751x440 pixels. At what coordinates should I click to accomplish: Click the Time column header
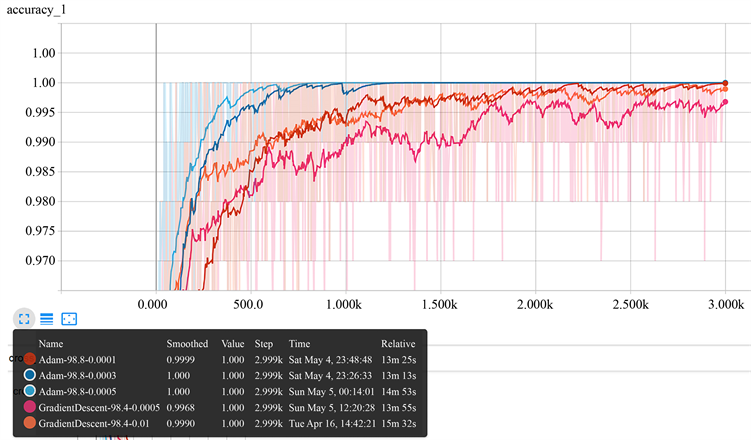[x=302, y=343]
